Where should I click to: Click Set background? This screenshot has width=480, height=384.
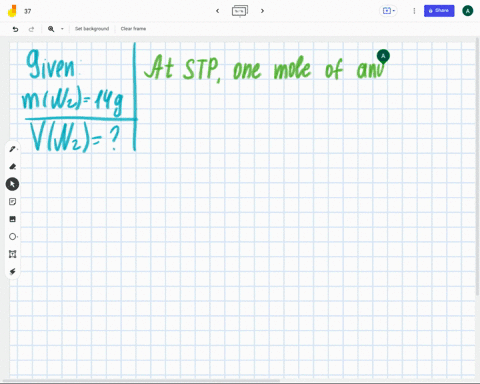coord(92,29)
